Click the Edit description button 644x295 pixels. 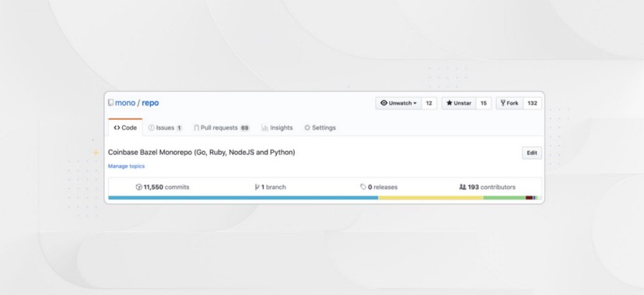[x=532, y=153]
